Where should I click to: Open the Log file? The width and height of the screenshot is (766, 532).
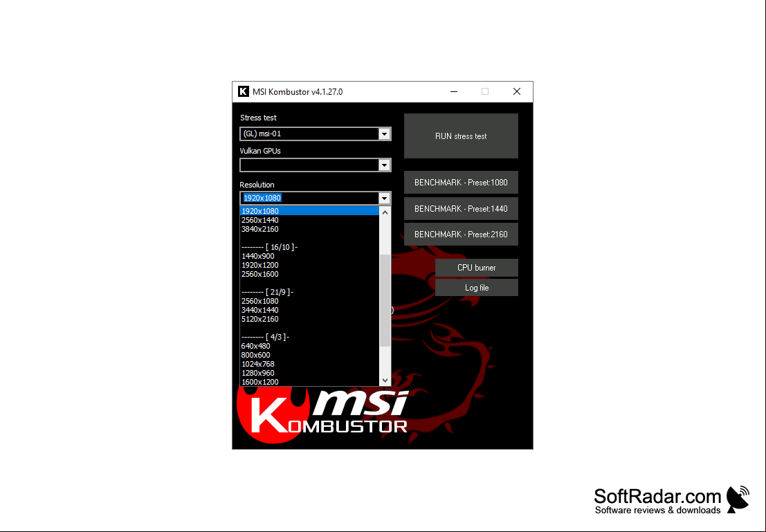476,287
